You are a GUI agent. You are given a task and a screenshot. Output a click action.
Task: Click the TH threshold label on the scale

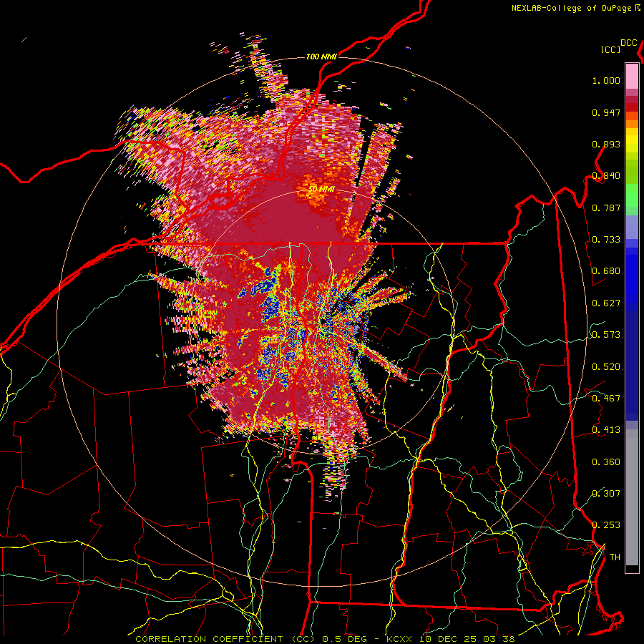(615, 557)
